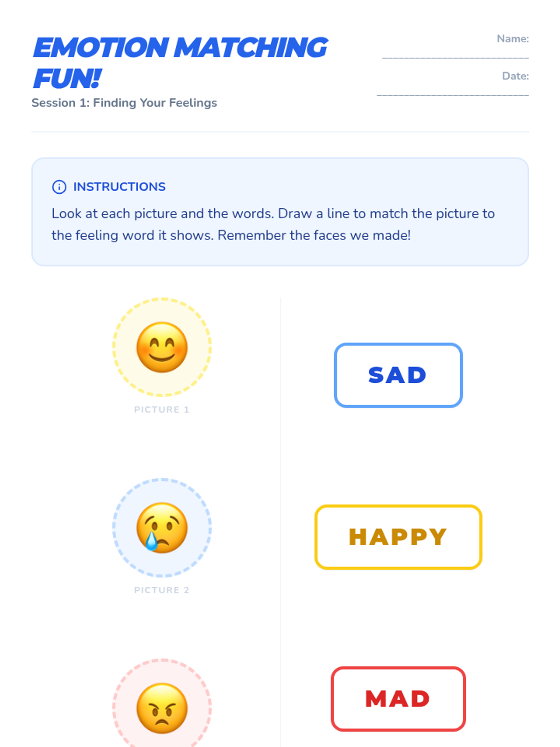Click the Name: label
This screenshot has width=560, height=747.
coord(512,39)
